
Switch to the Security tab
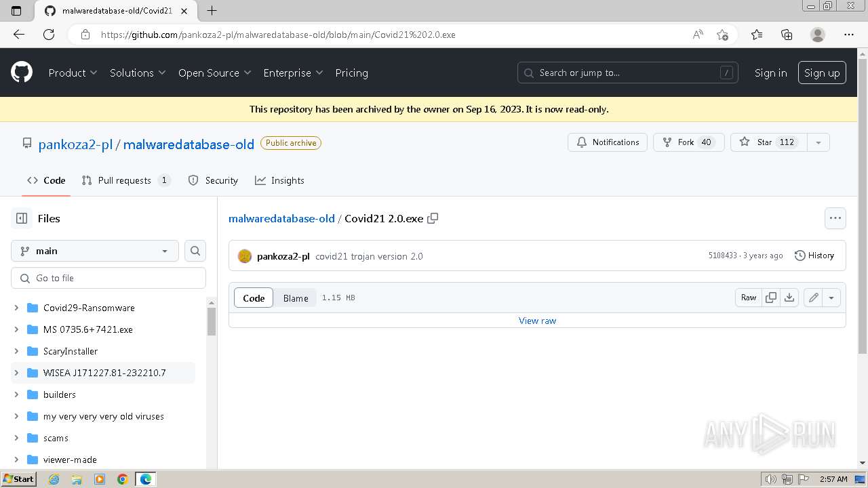pyautogui.click(x=213, y=180)
